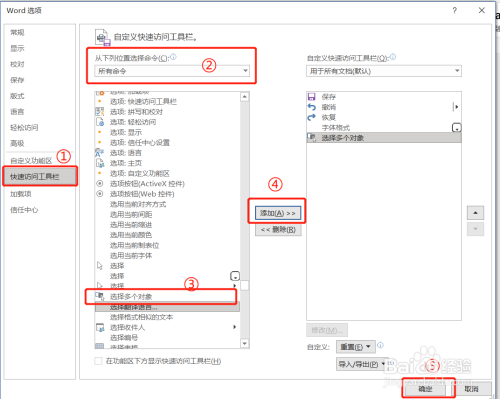Open the 导入/导出 dropdown button
Screen dimensions: 500x399
point(362,364)
